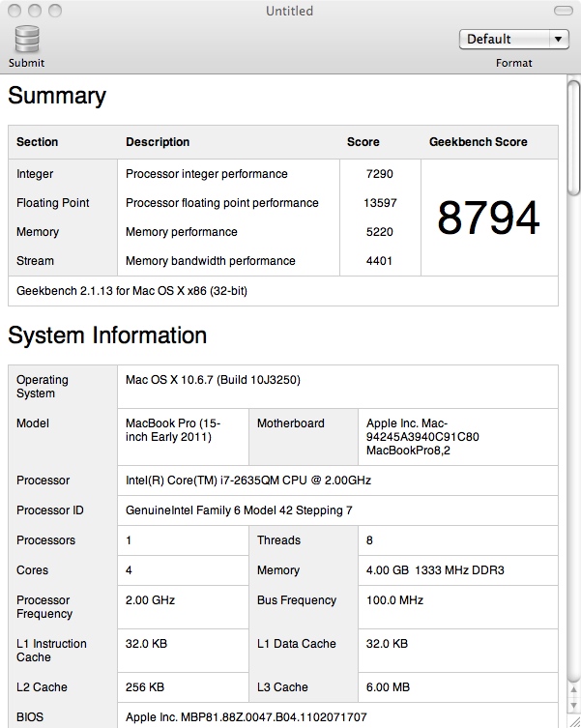Click the Motherboard identifier value
The image size is (581, 728).
pos(422,436)
